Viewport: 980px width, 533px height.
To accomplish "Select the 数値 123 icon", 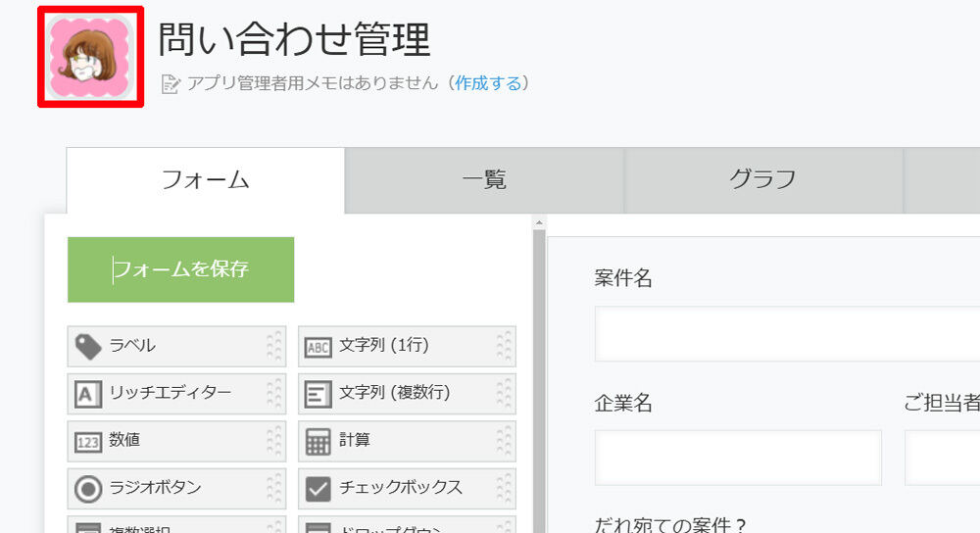I will 87,443.
